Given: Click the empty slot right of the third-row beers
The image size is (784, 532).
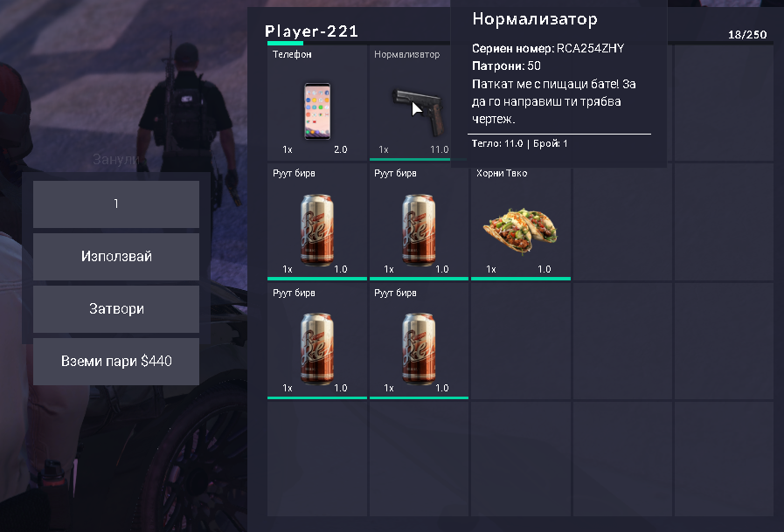Looking at the screenshot, I should point(521,342).
